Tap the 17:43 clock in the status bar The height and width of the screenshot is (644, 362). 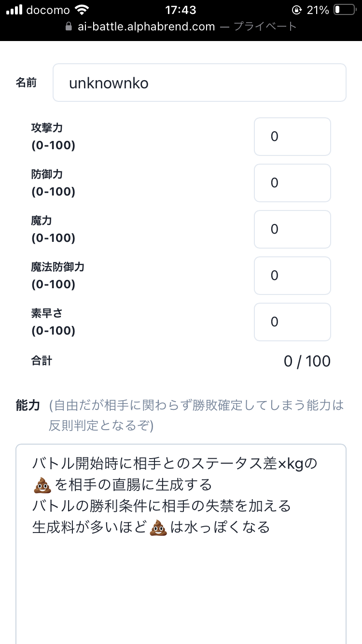click(x=181, y=10)
